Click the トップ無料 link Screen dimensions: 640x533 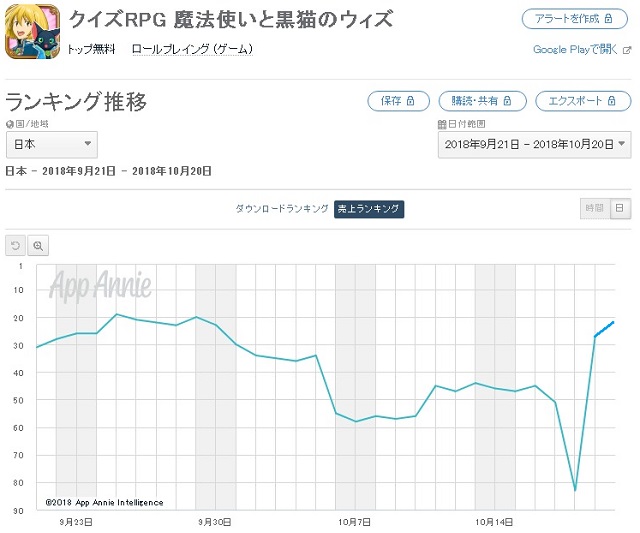coord(90,49)
